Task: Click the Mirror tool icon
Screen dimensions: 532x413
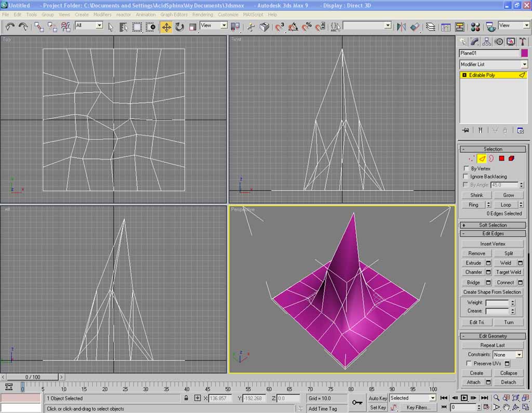Action: pos(401,26)
